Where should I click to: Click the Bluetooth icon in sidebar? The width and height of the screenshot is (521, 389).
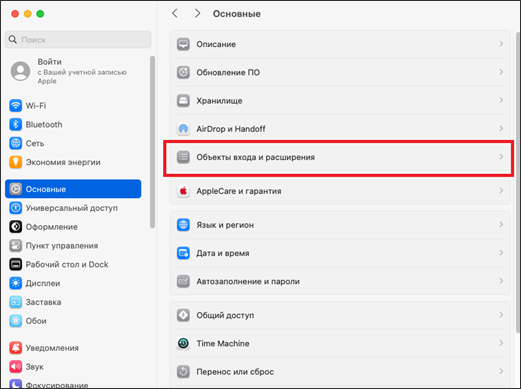15,124
